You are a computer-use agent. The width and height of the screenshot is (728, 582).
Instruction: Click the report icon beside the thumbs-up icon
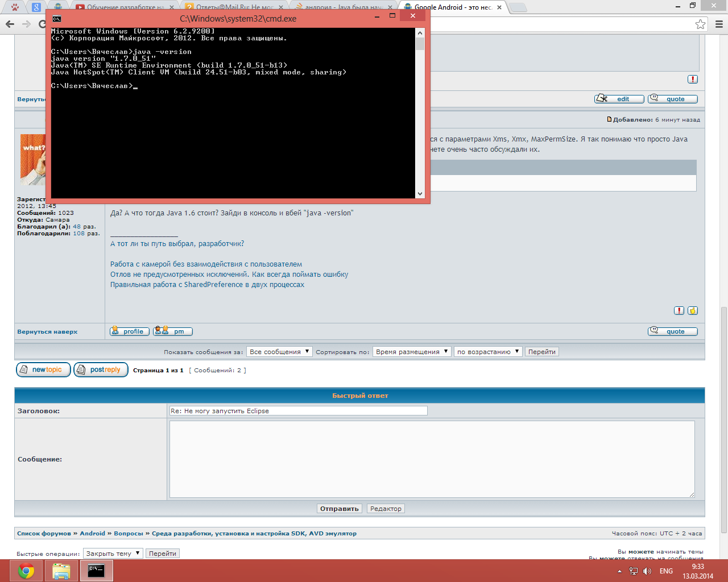[x=679, y=310]
